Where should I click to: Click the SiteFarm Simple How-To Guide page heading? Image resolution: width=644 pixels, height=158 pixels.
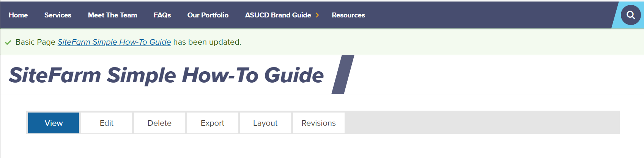[166, 75]
